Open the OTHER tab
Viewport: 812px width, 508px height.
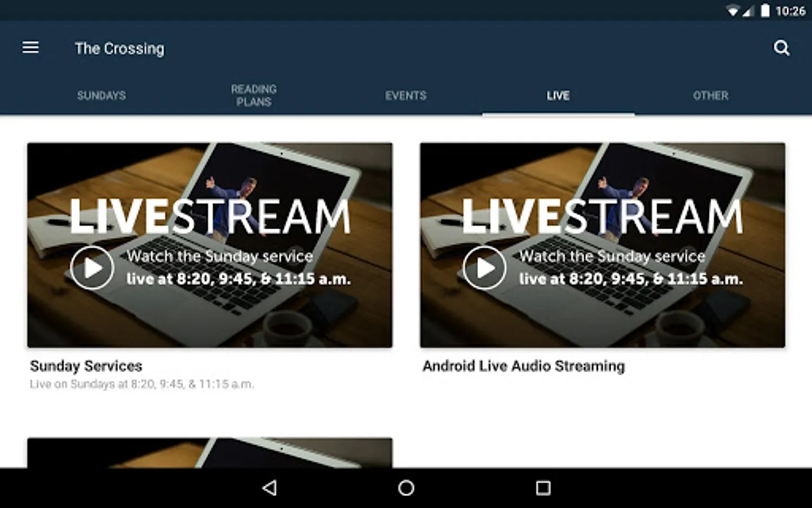pos(710,95)
